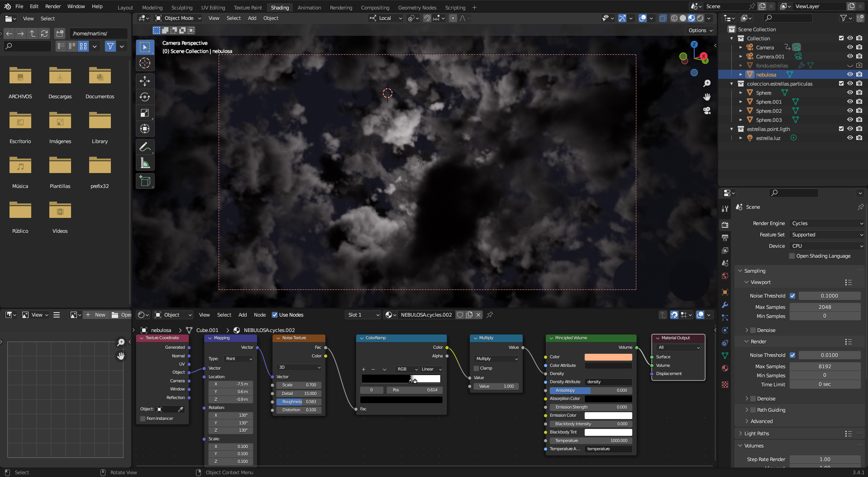868x477 pixels.
Task: Open Local transform orientation dropdown
Action: (x=386, y=18)
